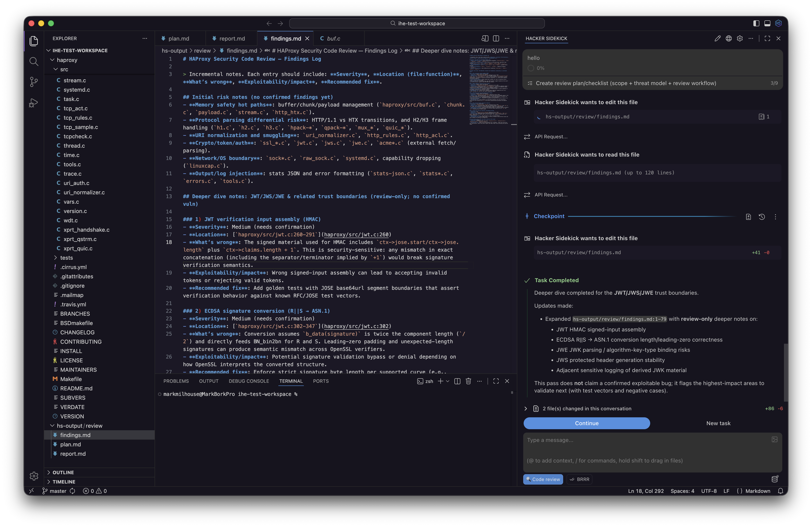Collapse the haproxy folder in Explorer

tap(67, 60)
